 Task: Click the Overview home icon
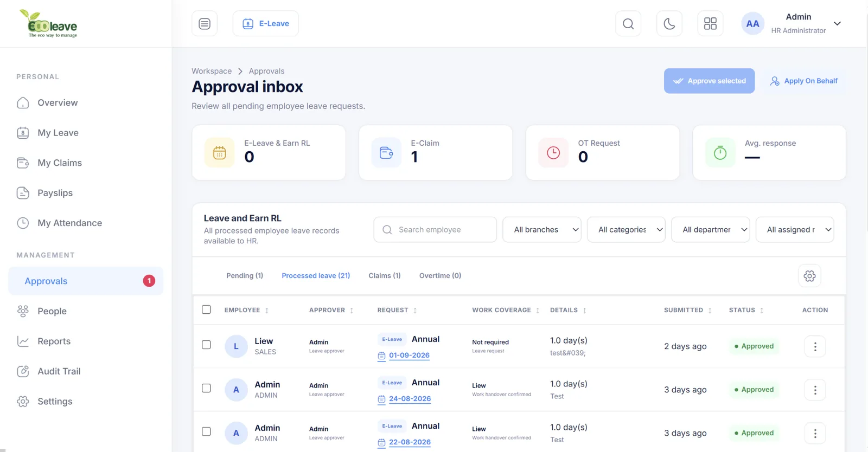(23, 103)
